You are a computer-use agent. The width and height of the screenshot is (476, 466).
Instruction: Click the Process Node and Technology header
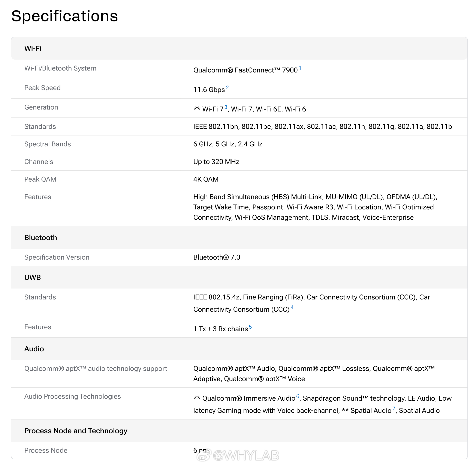coord(76,431)
